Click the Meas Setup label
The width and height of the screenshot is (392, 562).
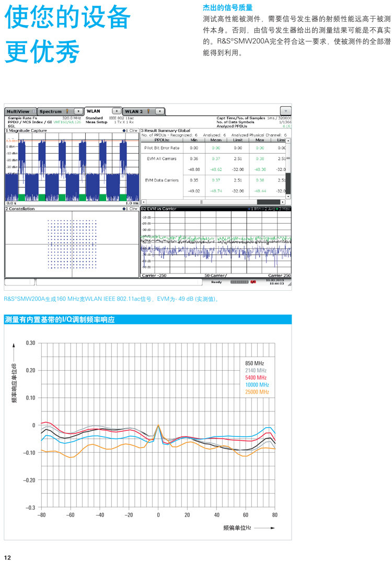(96, 122)
